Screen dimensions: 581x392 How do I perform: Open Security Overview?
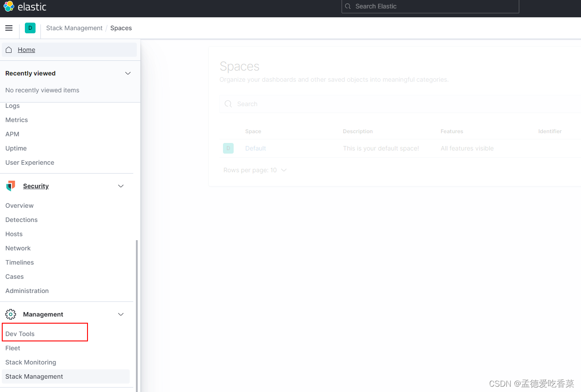point(20,206)
